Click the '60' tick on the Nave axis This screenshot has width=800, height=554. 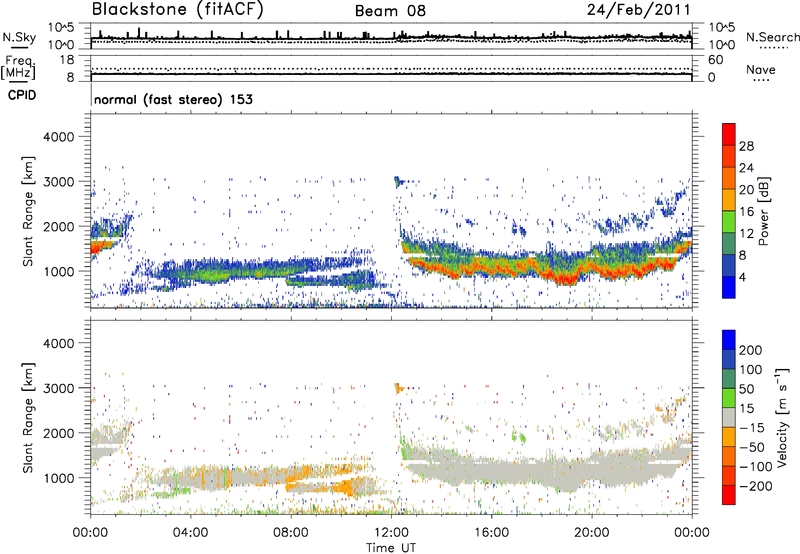click(716, 60)
